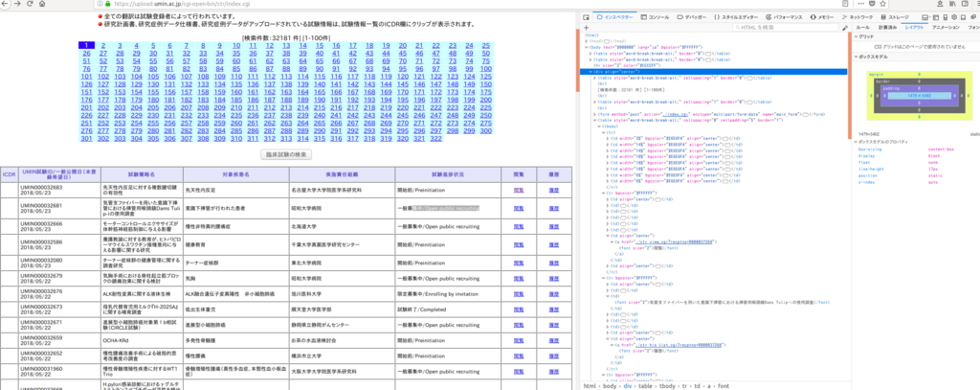Image resolution: width=980 pixels, height=390 pixels.
Task: Switch to the コンソール tab
Action: pyautogui.click(x=655, y=17)
